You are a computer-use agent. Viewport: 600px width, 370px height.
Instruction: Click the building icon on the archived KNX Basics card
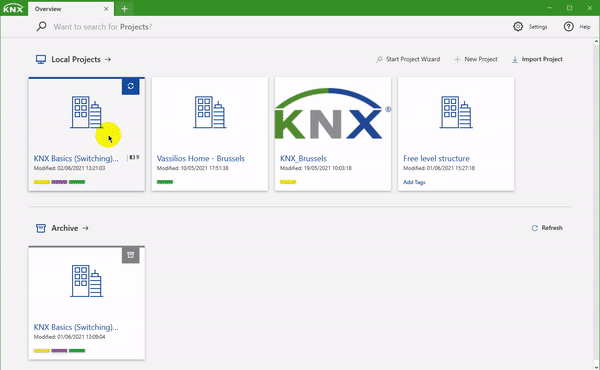[x=86, y=280]
